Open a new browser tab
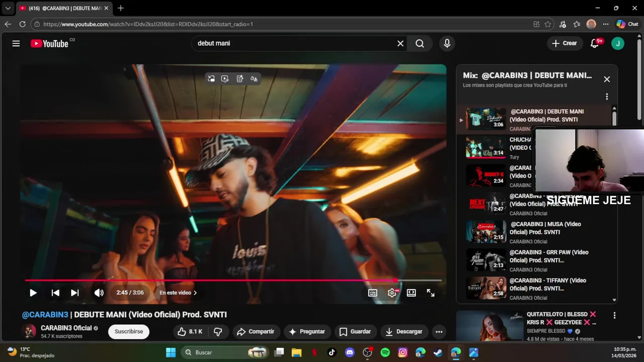 (121, 8)
